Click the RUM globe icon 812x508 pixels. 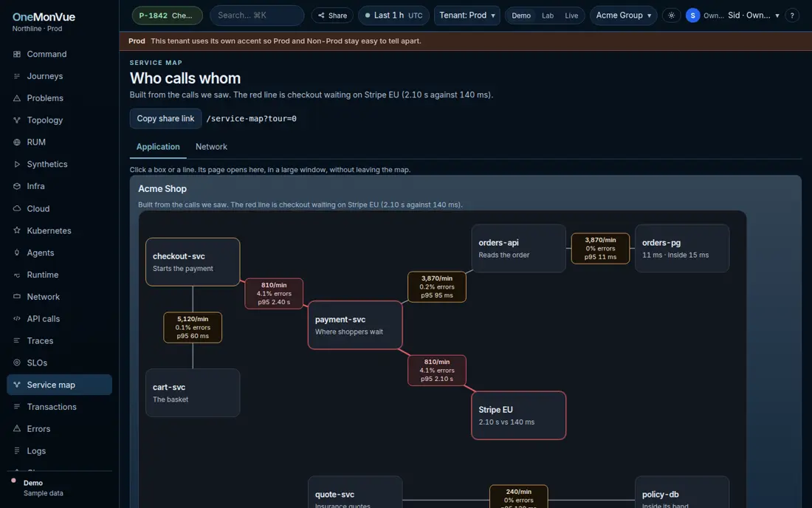point(16,142)
